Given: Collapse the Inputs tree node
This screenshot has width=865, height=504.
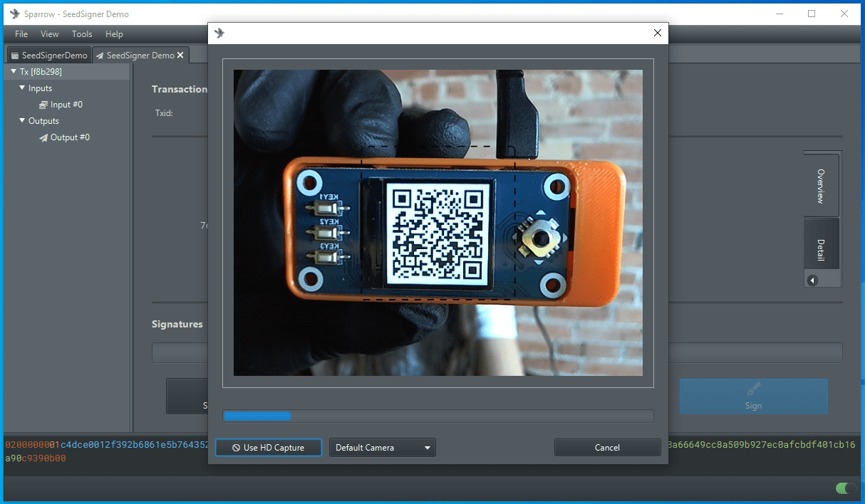Looking at the screenshot, I should click(22, 88).
